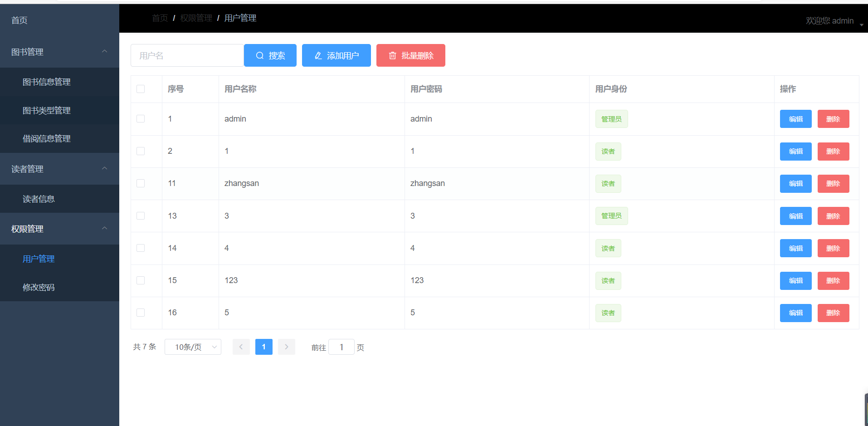Viewport: 868px width, 426px height.
Task: Open 读者信息 in the sidebar
Action: (59, 199)
